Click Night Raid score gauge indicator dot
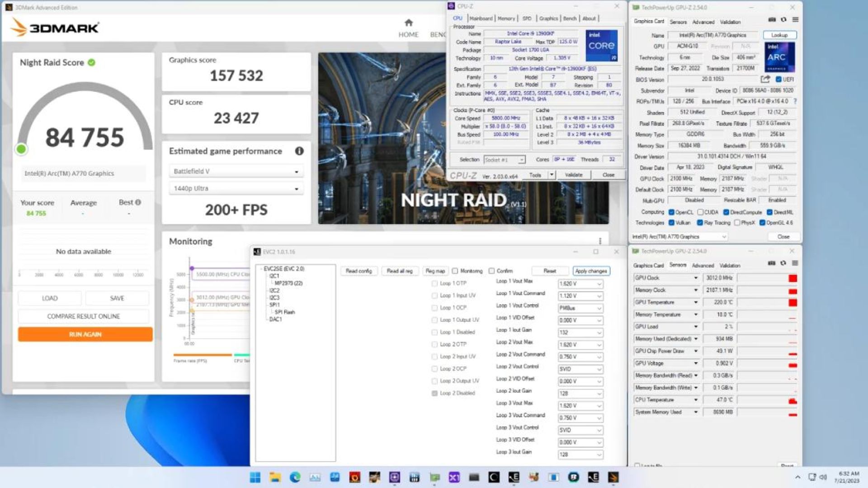This screenshot has width=868, height=488. (21, 149)
